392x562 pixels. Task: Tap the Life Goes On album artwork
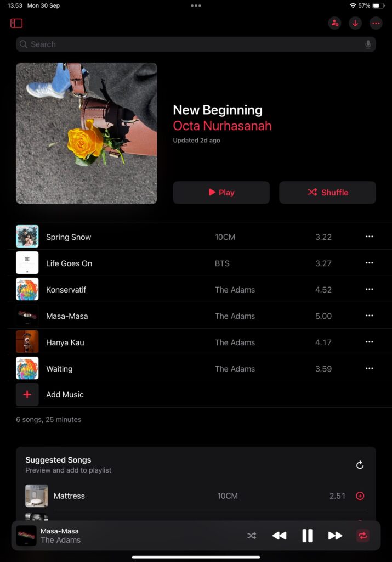click(27, 263)
